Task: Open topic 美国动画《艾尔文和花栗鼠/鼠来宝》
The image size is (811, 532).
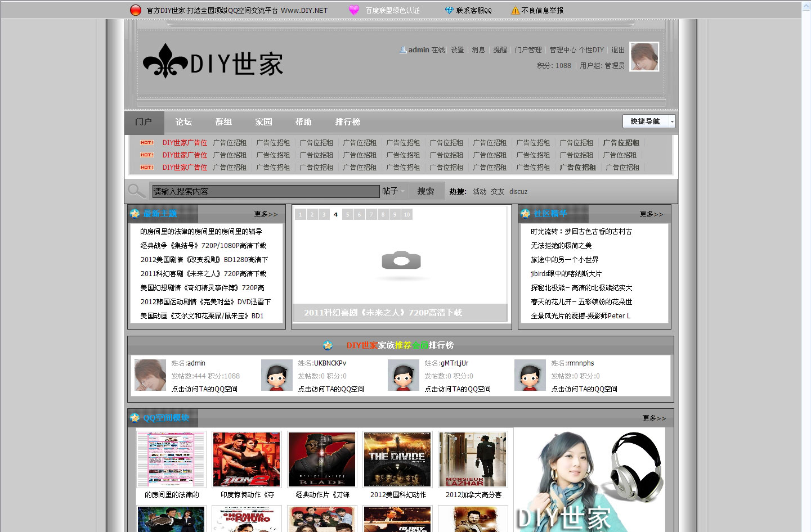Action: click(202, 316)
